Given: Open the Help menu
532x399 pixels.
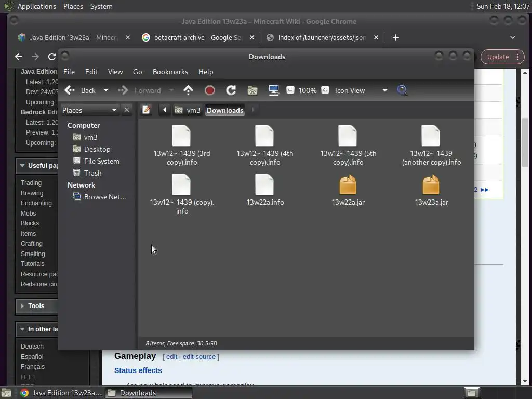Looking at the screenshot, I should click(206, 72).
